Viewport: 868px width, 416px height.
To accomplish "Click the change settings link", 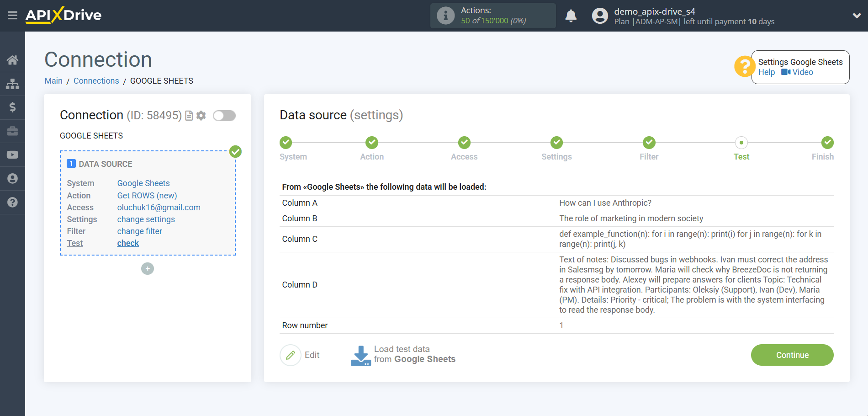I will pyautogui.click(x=146, y=219).
